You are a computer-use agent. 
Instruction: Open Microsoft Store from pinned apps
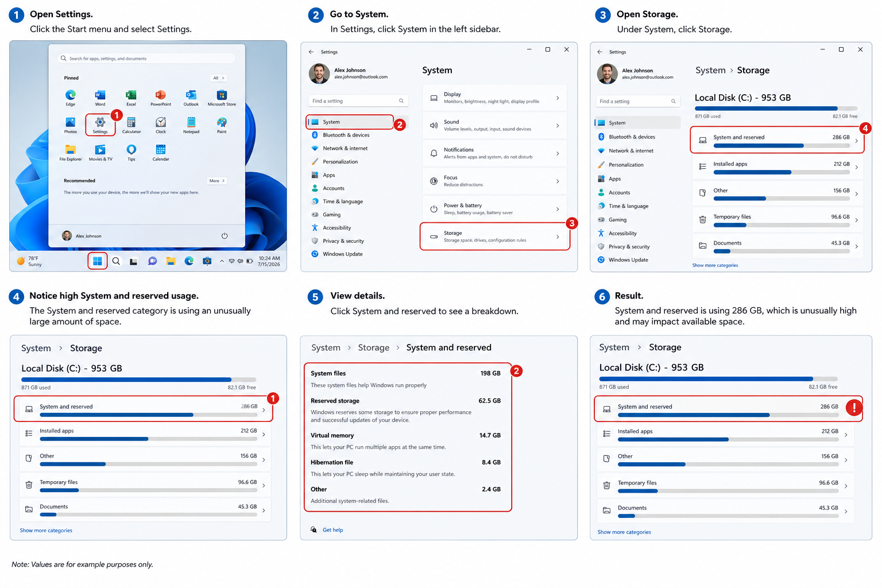(x=222, y=97)
